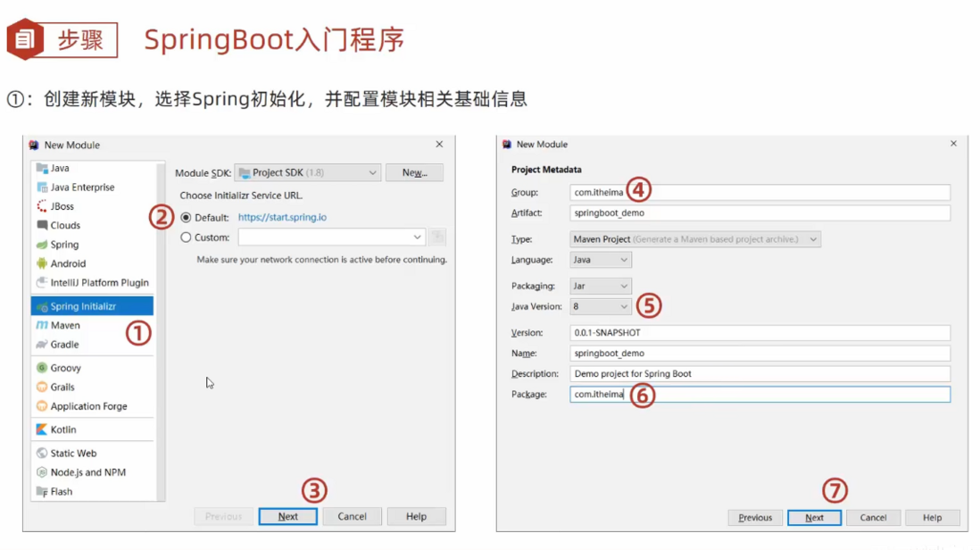The width and height of the screenshot is (980, 550).
Task: Select Spring Initializr text in module list
Action: tap(83, 306)
